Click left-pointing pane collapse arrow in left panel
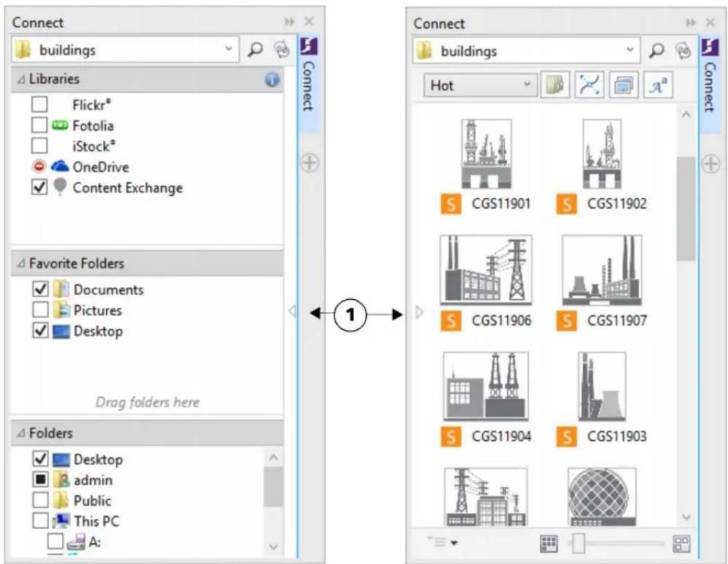The image size is (728, 564). pyautogui.click(x=292, y=311)
